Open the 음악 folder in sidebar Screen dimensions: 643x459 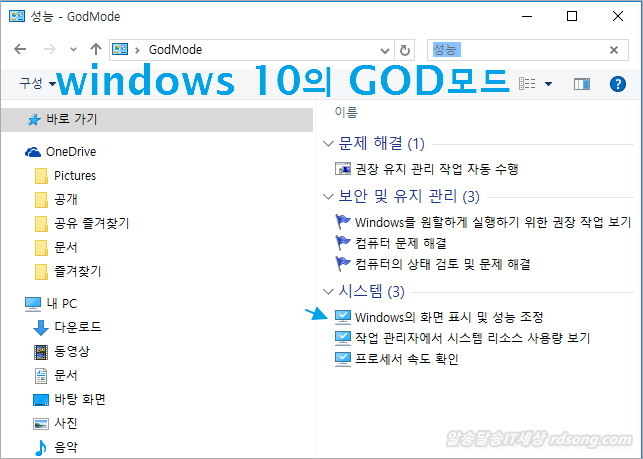[x=65, y=447]
